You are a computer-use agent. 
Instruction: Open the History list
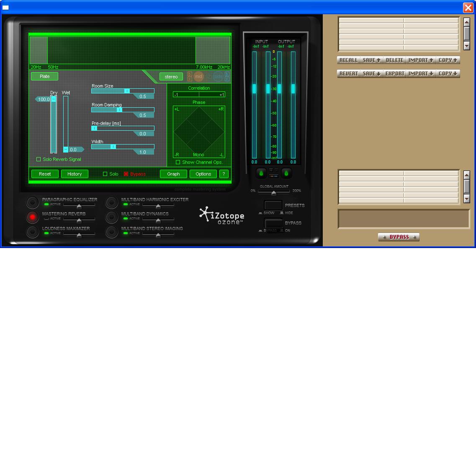[x=75, y=174]
